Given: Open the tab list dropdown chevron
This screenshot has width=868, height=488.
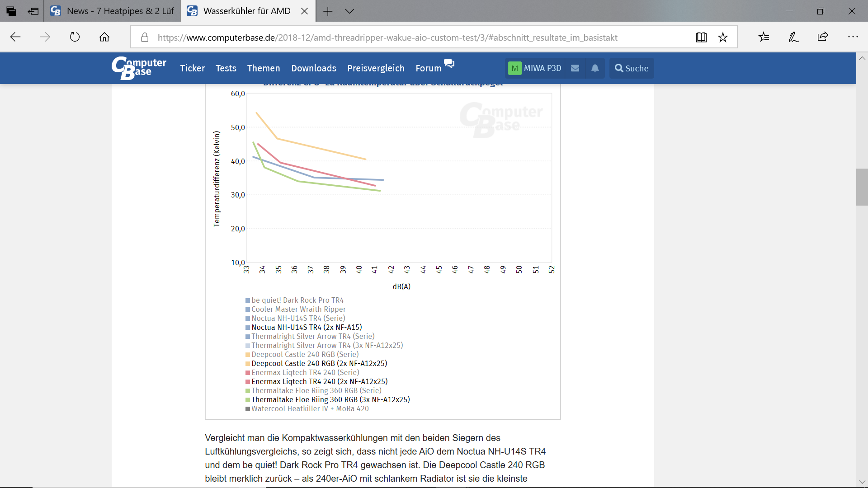Looking at the screenshot, I should point(349,11).
